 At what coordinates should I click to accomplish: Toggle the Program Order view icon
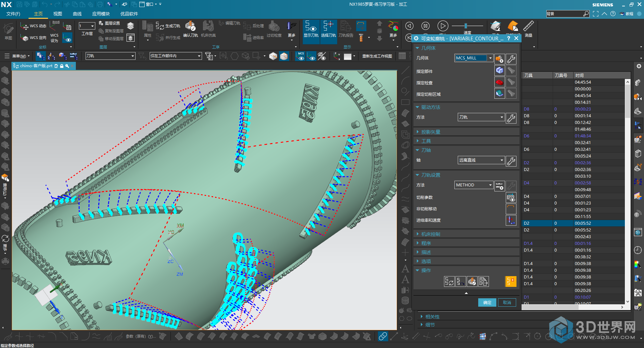coord(41,56)
